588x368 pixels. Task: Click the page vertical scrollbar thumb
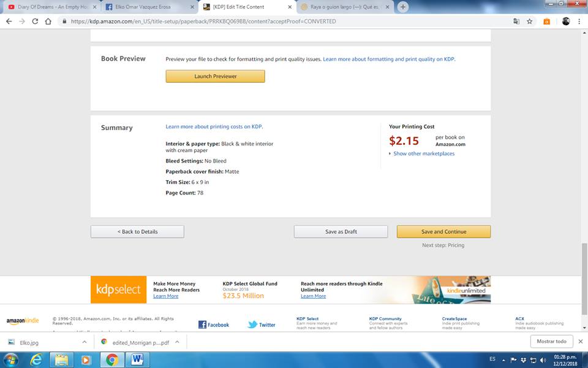click(x=584, y=279)
